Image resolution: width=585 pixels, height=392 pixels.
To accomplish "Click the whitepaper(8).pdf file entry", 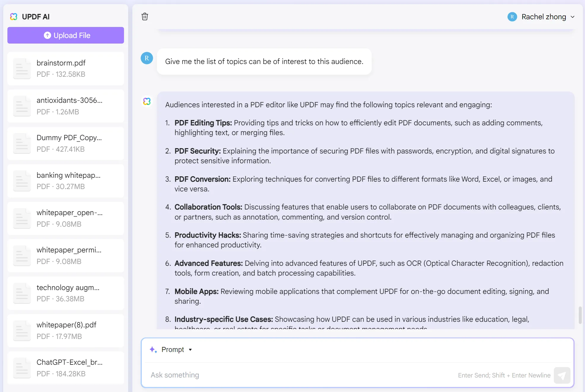I will tap(66, 330).
